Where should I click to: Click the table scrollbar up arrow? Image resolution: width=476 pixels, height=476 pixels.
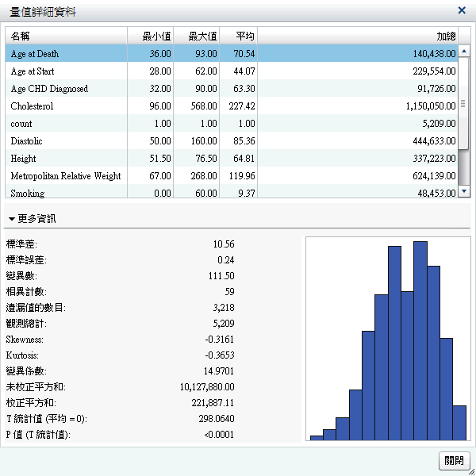[464, 50]
